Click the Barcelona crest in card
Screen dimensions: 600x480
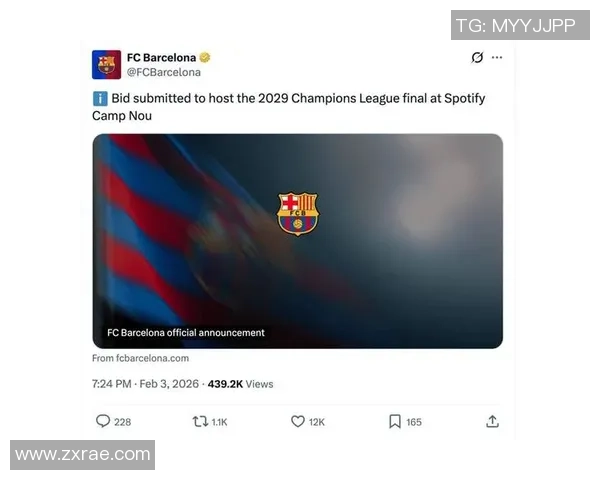[x=298, y=214]
